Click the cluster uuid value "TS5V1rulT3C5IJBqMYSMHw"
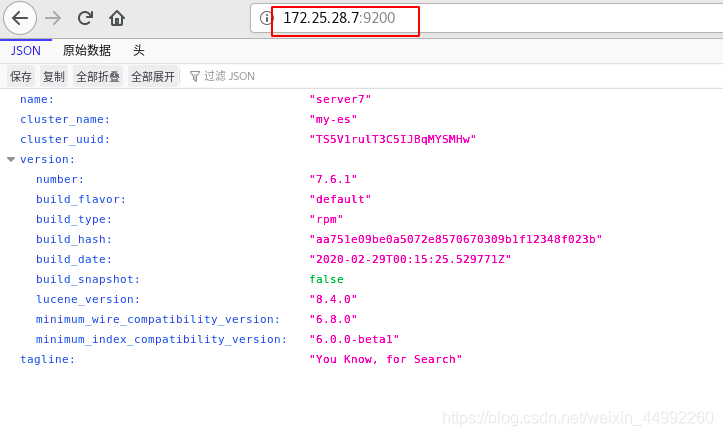 click(x=393, y=140)
